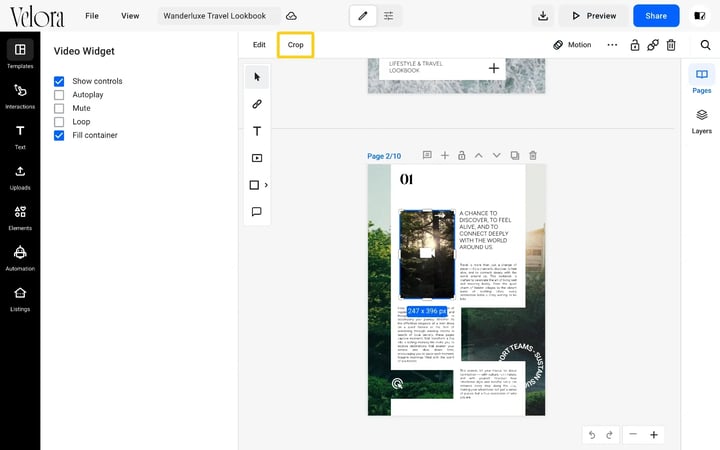Viewport: 720px width, 450px height.
Task: Open the more options ellipsis menu
Action: point(612,45)
